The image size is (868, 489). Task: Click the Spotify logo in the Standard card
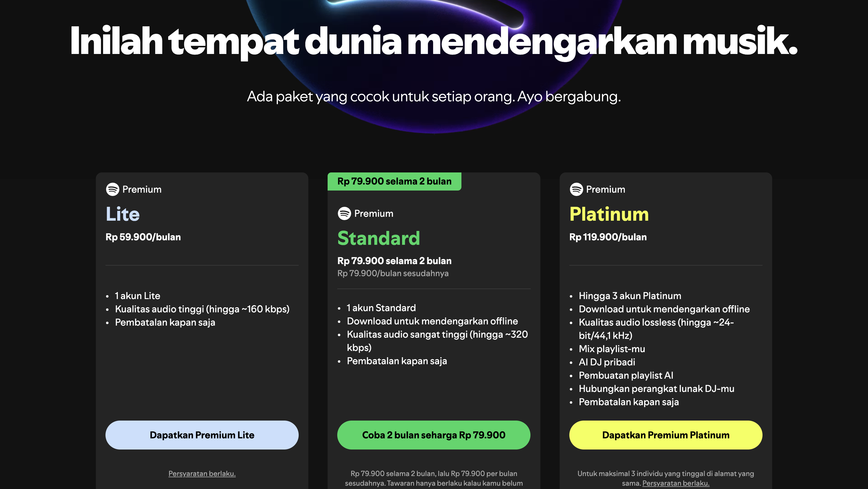(x=344, y=213)
